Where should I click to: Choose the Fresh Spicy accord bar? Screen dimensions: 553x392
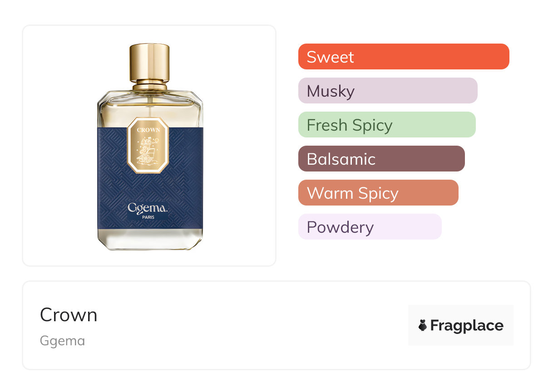[387, 125]
